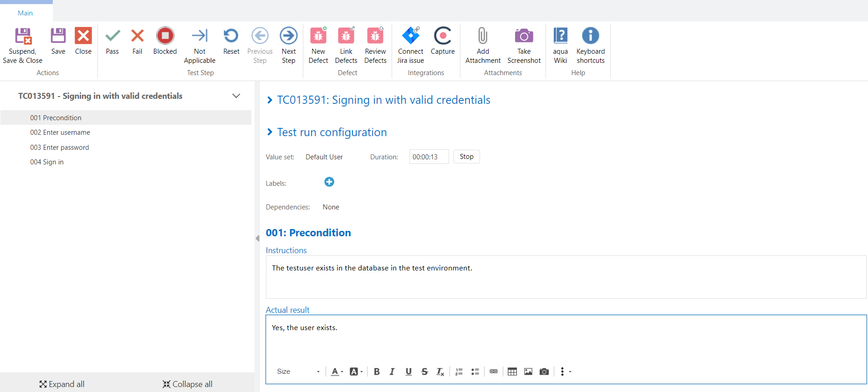Toggle bold formatting in Actual result
This screenshot has width=868, height=392.
point(377,372)
